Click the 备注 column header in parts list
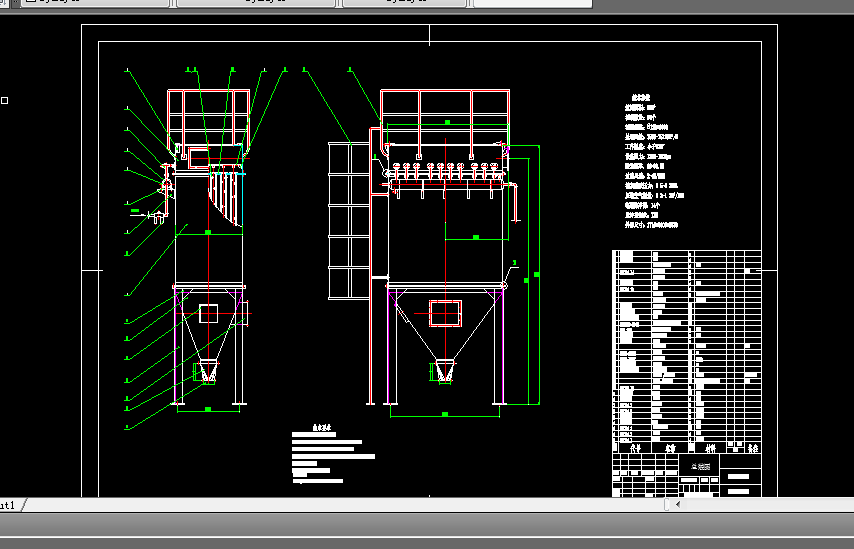 coord(753,448)
